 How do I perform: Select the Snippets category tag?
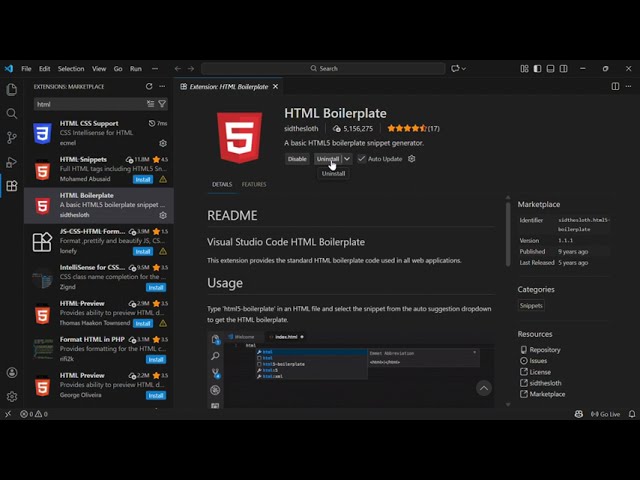coord(531,305)
